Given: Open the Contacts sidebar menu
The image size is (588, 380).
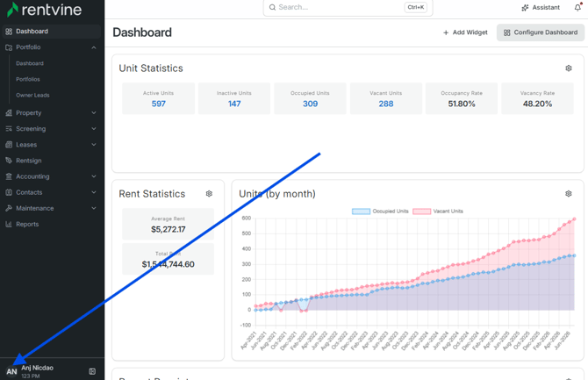Looking at the screenshot, I should [52, 192].
